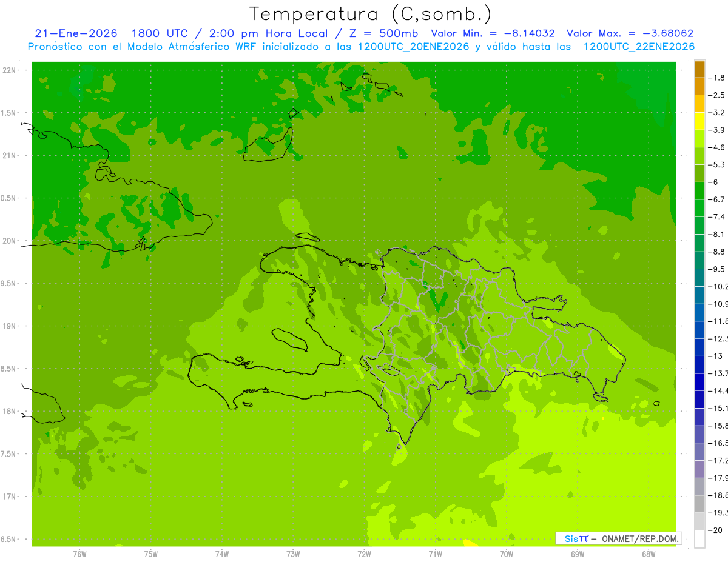The image size is (728, 562).
Task: Pick the yellow swatch between -3.2 and -3.9
Action: pyautogui.click(x=699, y=121)
